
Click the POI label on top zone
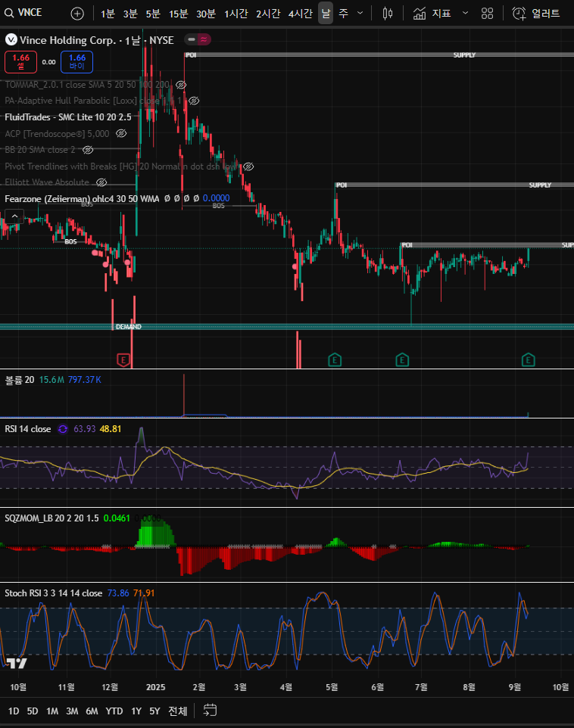click(191, 55)
